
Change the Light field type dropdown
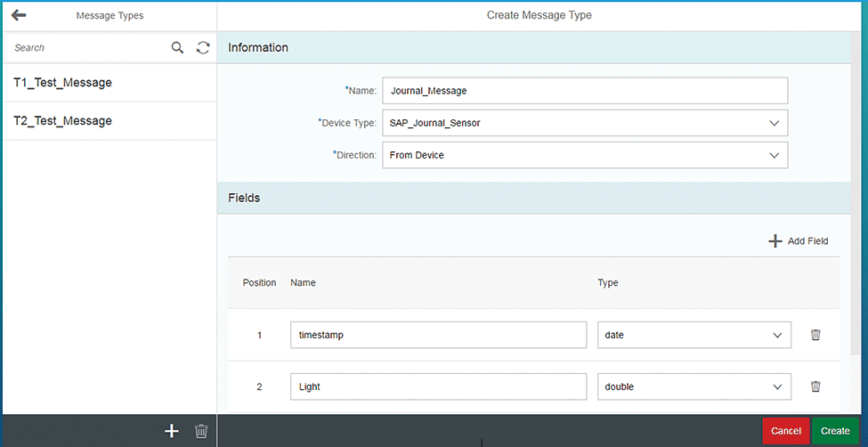coord(775,386)
